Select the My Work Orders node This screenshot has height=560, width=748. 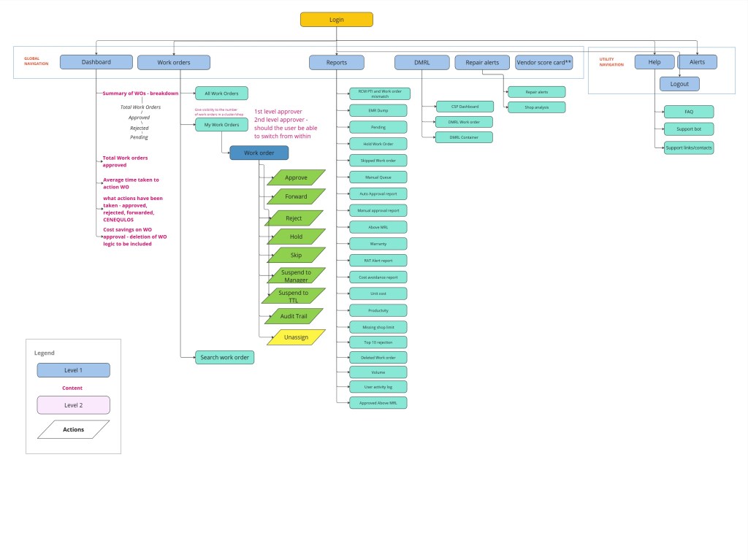(x=221, y=125)
